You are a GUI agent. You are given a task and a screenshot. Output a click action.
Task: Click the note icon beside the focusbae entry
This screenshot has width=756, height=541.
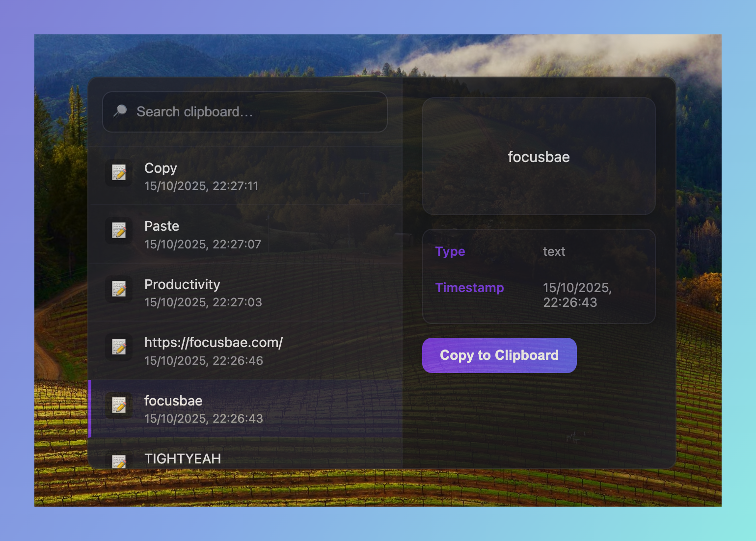tap(119, 406)
